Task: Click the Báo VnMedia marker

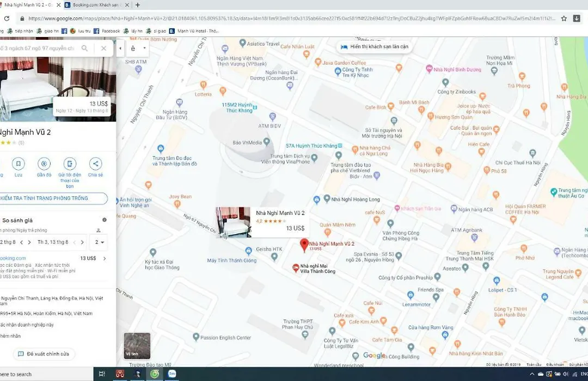Action: click(x=267, y=142)
